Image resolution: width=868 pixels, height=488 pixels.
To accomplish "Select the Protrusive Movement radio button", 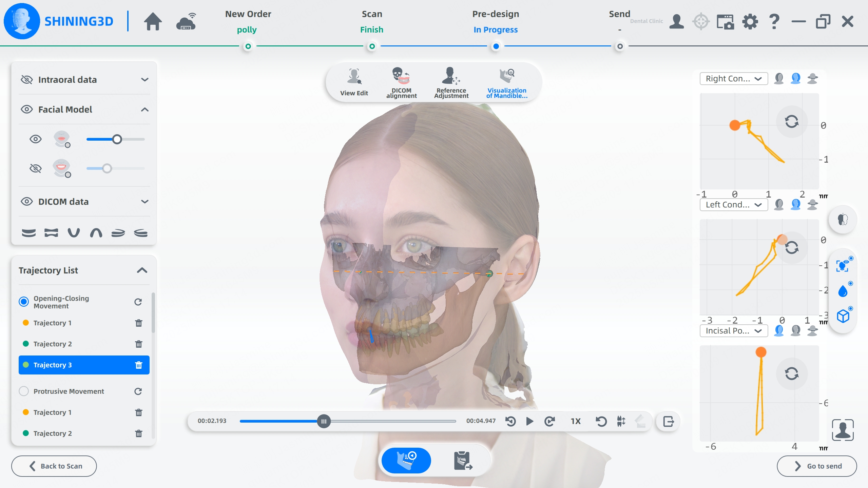I will tap(24, 391).
